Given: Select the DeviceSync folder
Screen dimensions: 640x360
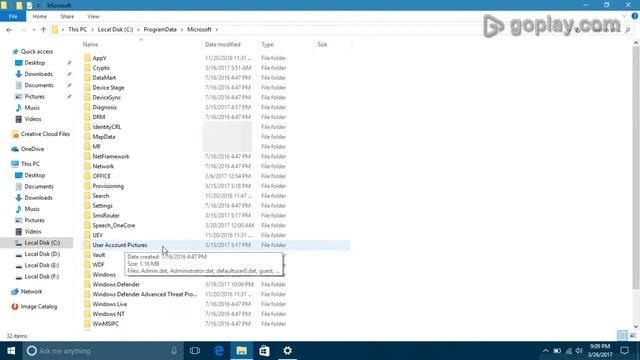Looking at the screenshot, I should [107, 97].
